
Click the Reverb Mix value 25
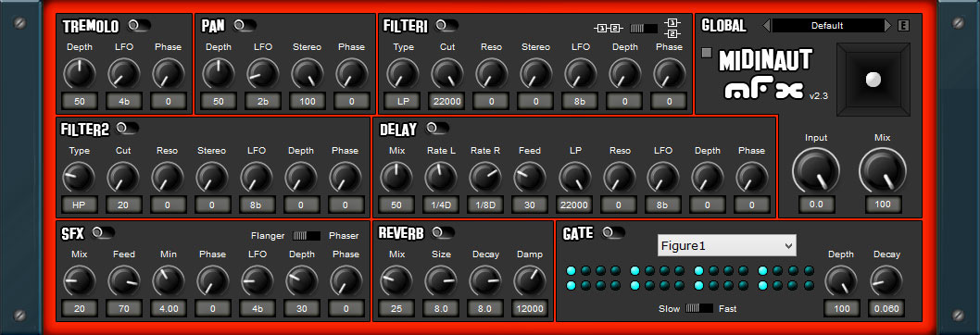point(396,308)
